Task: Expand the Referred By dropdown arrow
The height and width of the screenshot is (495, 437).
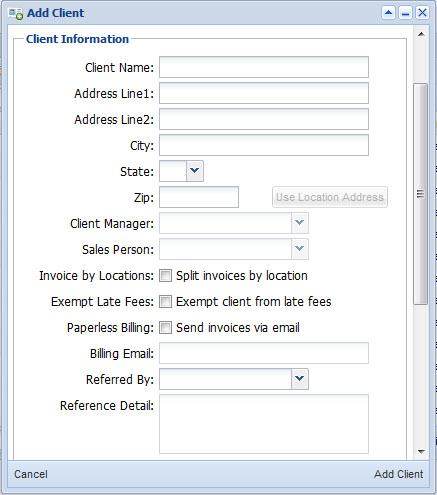Action: tap(300, 379)
